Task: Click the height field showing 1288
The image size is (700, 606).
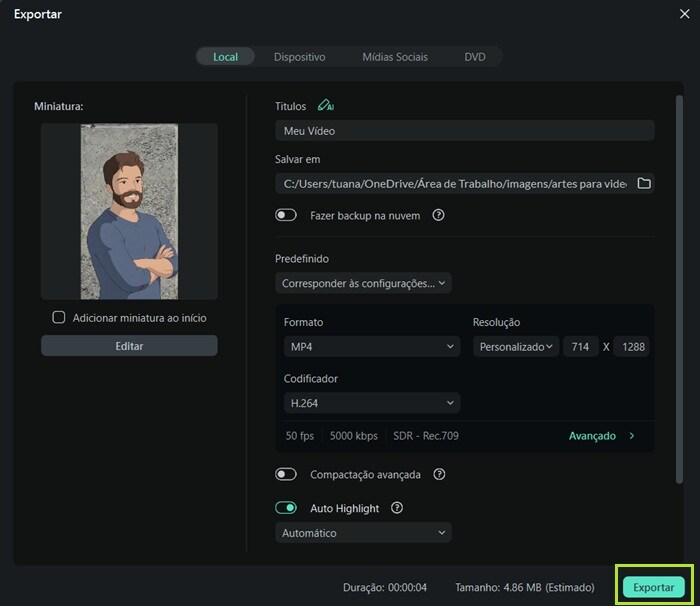Action: tap(633, 347)
